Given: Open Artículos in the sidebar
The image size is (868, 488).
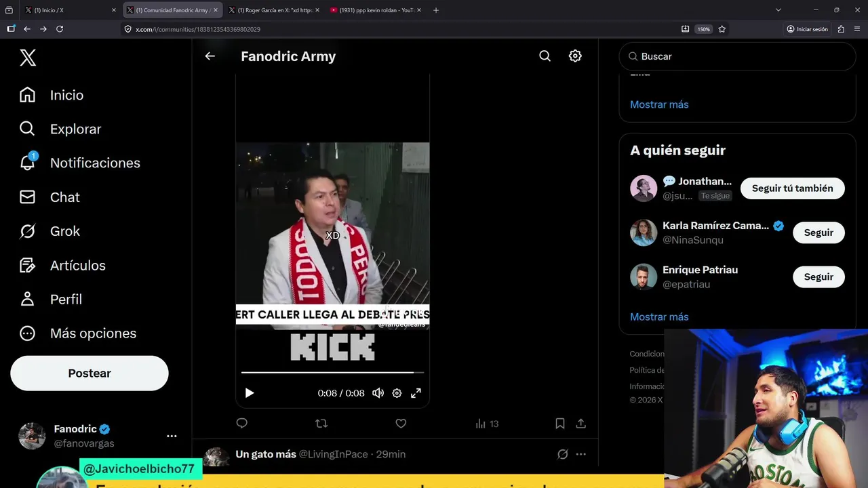Looking at the screenshot, I should [62, 265].
